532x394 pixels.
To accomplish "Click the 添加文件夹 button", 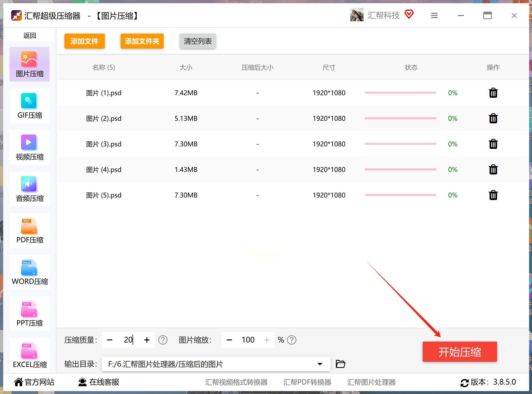I will 142,41.
